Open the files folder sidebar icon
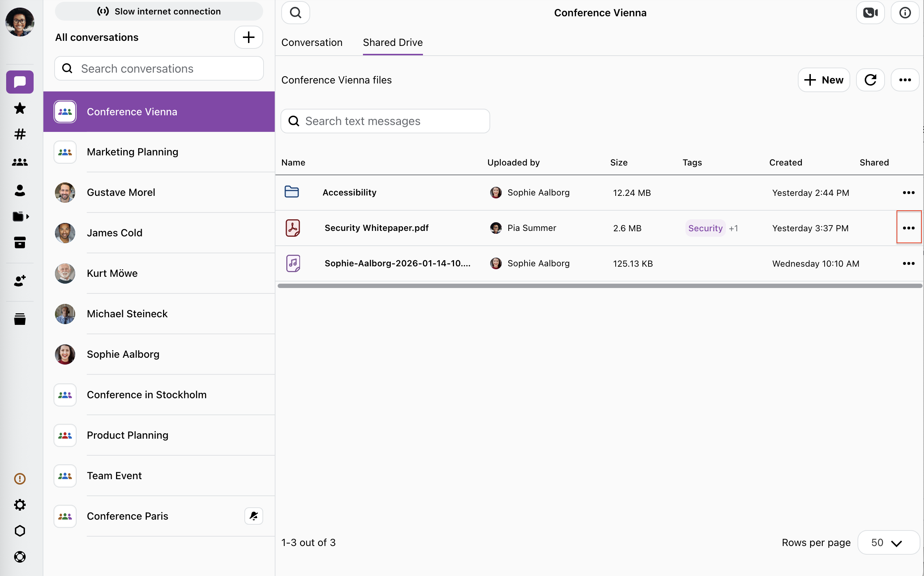 (20, 216)
